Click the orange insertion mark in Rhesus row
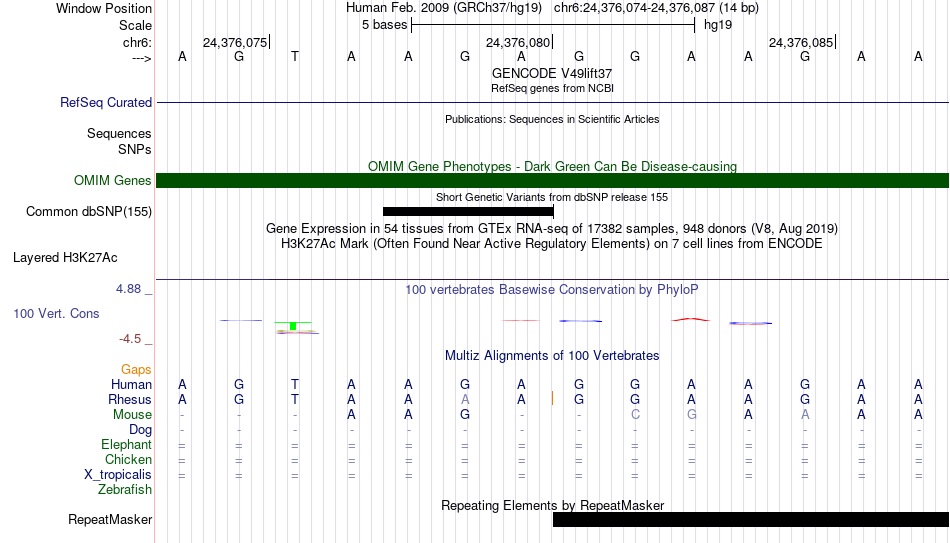 pyautogui.click(x=552, y=398)
